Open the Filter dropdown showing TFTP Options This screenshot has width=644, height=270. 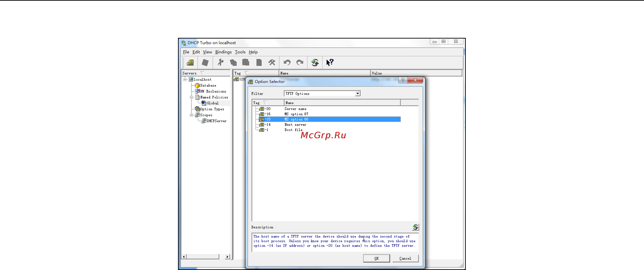358,94
